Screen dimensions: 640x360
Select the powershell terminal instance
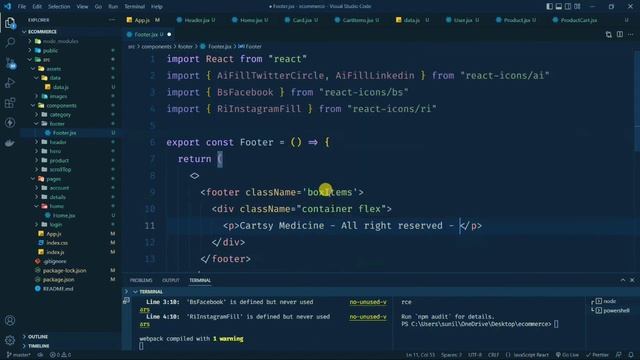click(616, 311)
